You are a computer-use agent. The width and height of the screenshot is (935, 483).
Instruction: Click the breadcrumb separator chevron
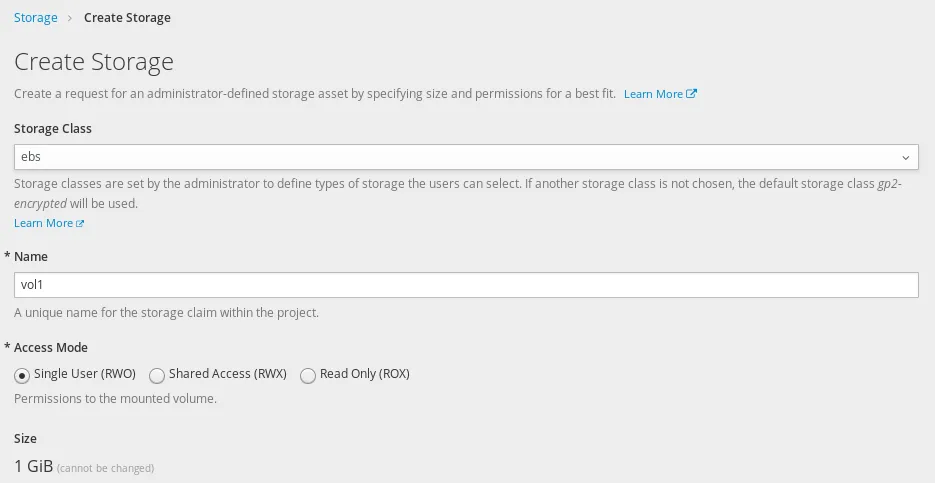pos(70,18)
